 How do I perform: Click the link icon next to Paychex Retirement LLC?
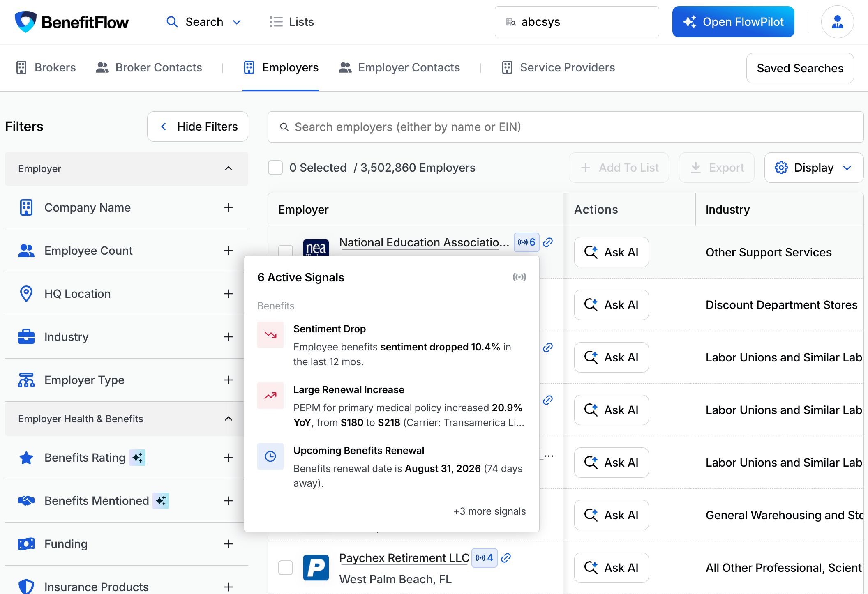[506, 557]
